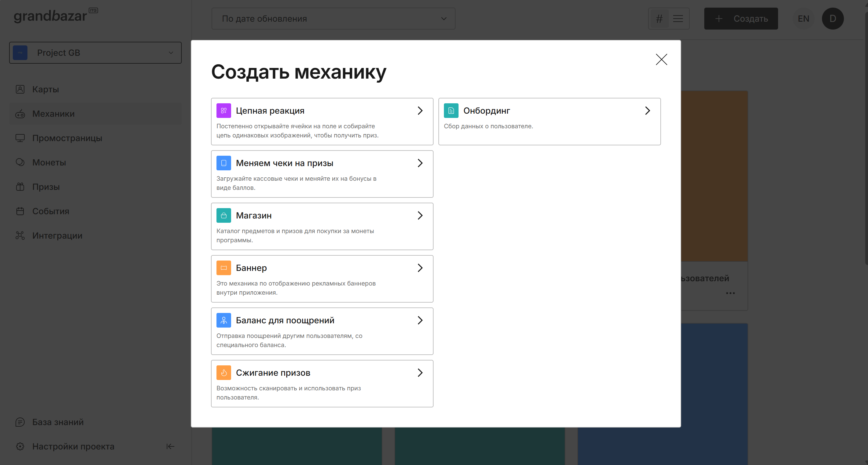Select the Меняем чеки на призы title

tap(284, 163)
